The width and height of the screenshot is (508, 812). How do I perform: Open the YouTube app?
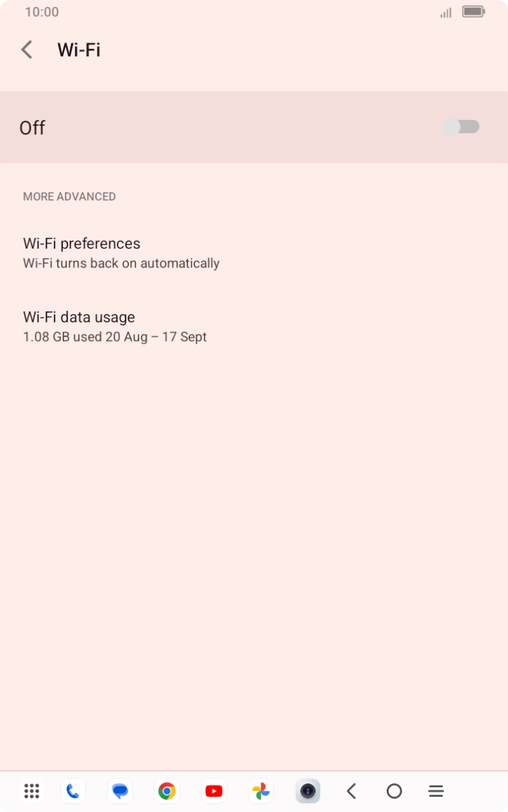[214, 791]
